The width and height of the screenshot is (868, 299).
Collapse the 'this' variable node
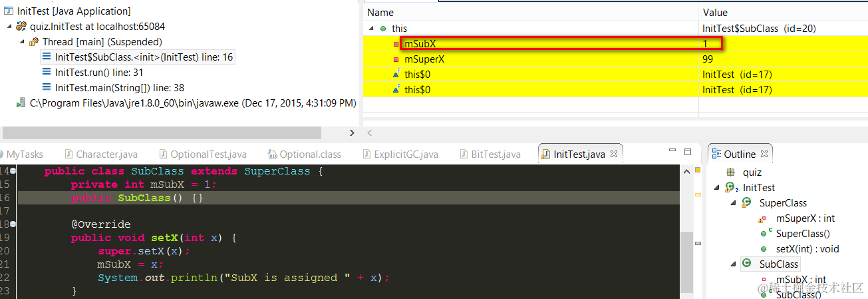coord(371,28)
